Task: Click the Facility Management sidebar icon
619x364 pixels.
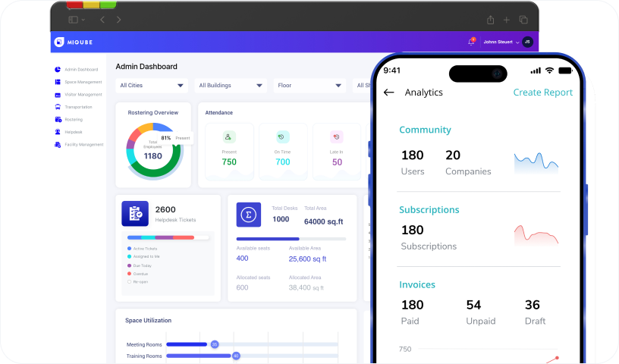Action: (58, 145)
